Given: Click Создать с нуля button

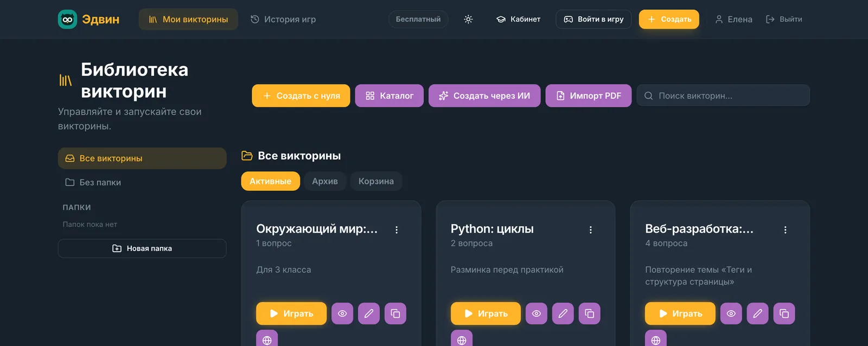Looking at the screenshot, I should (x=301, y=95).
